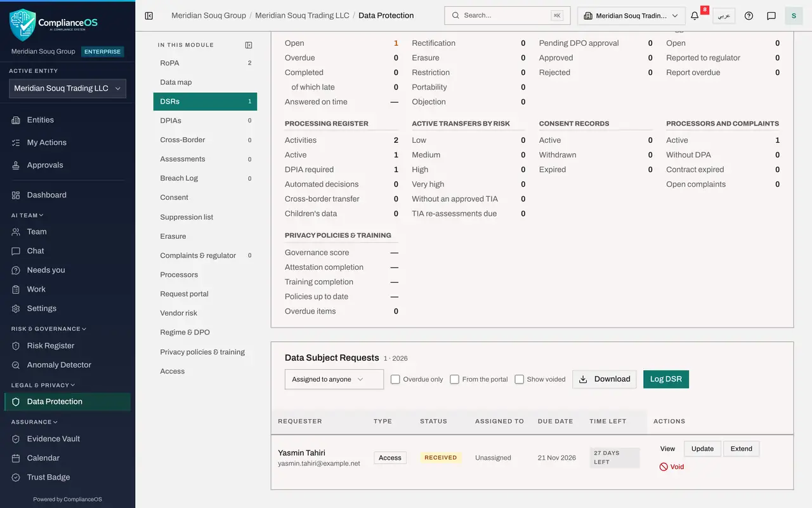Viewport: 812px width, 508px height.
Task: Click the Evidence Vault shield icon
Action: click(x=16, y=439)
